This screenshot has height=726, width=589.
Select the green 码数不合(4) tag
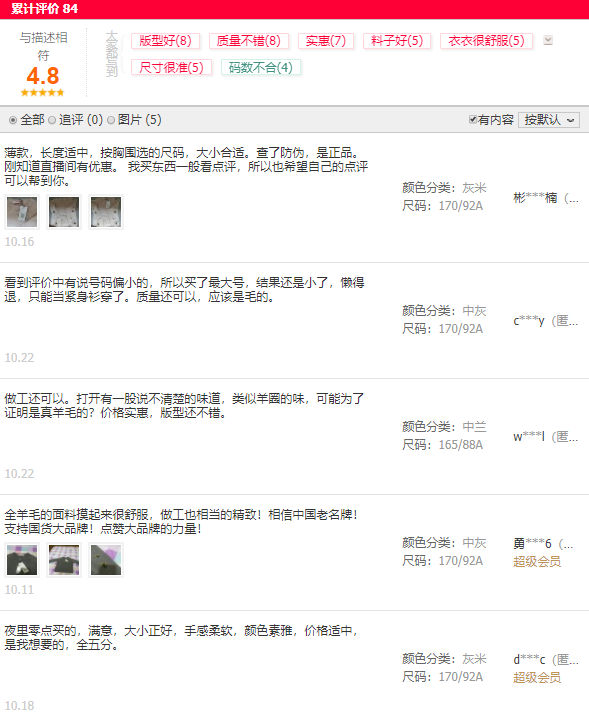point(261,68)
